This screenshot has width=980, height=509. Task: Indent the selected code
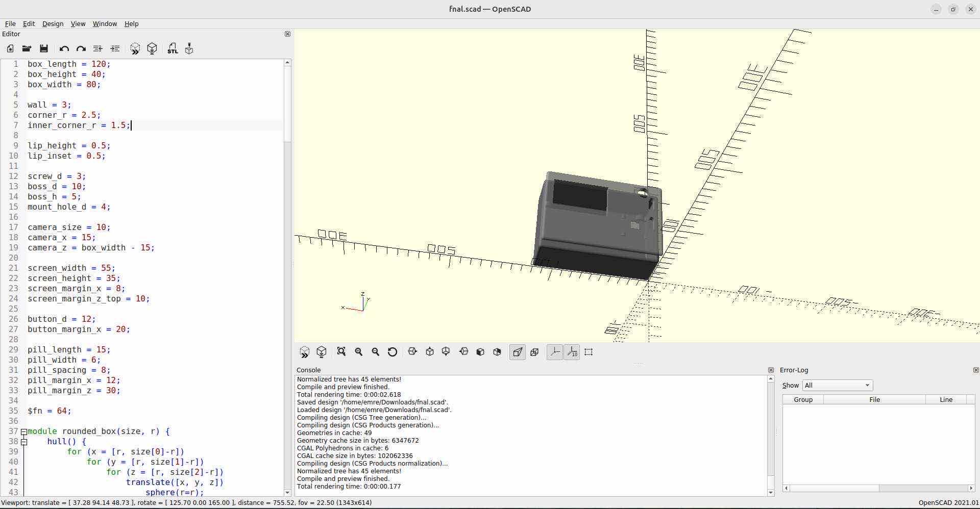[115, 48]
